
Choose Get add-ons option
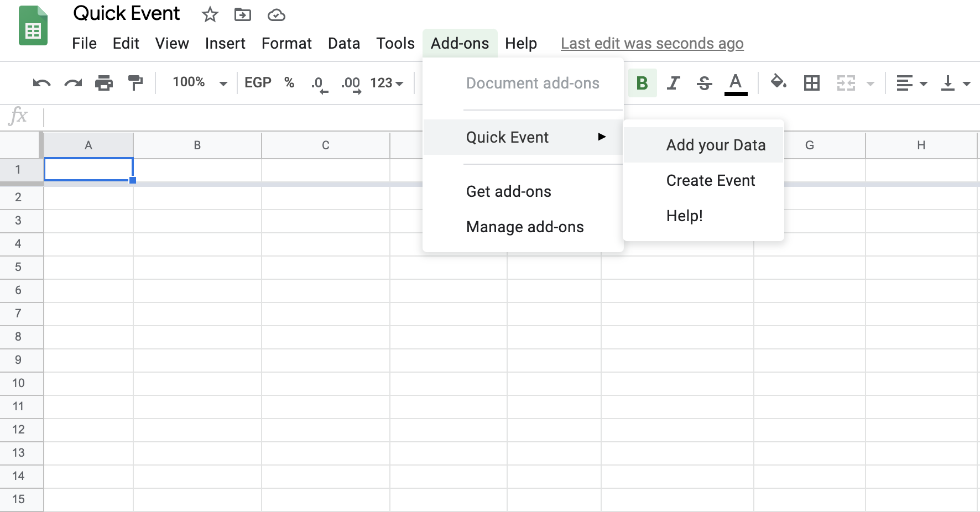[508, 191]
